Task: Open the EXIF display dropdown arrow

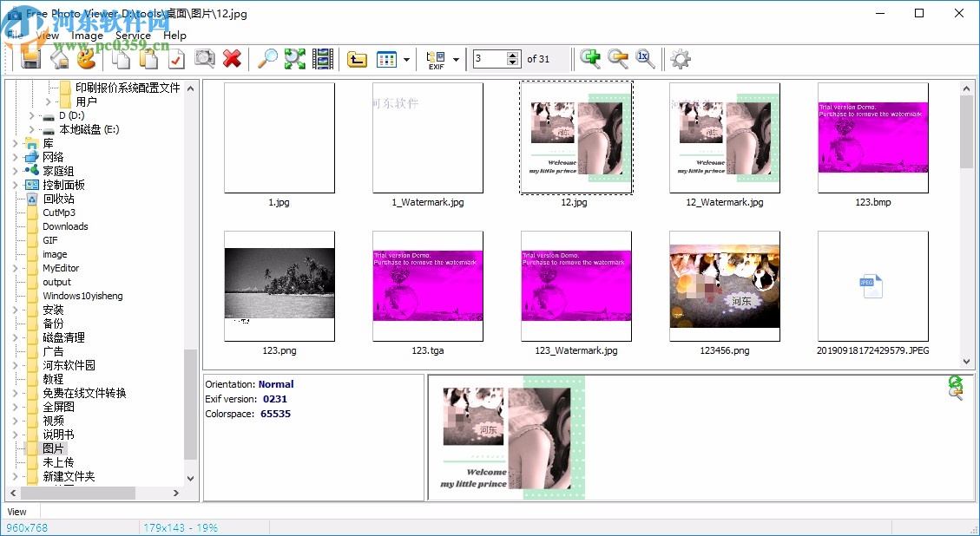Action: 455,58
